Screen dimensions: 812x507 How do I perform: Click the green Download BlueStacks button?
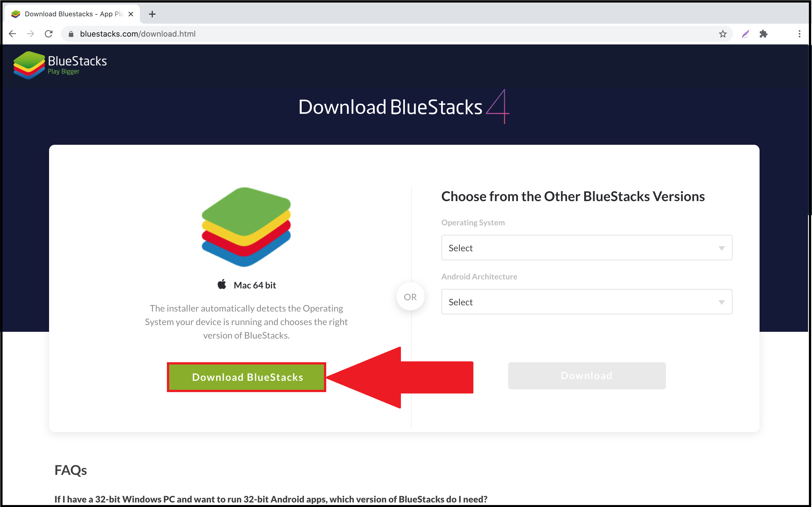247,377
